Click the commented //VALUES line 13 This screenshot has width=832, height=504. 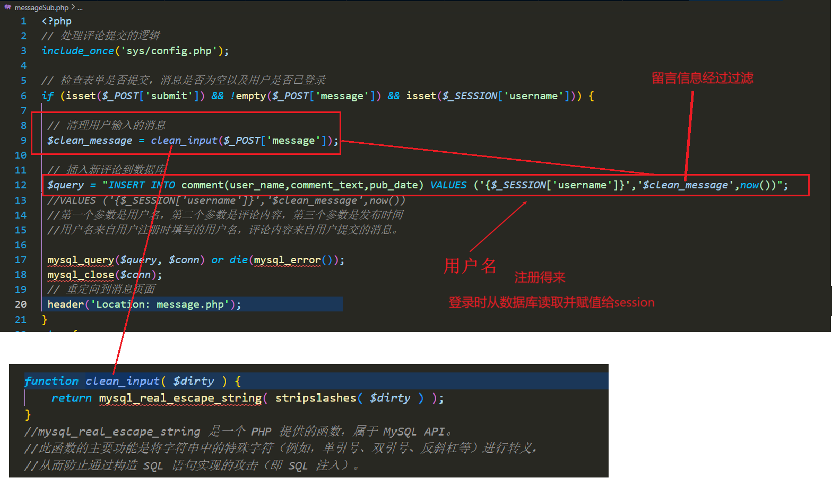227,201
